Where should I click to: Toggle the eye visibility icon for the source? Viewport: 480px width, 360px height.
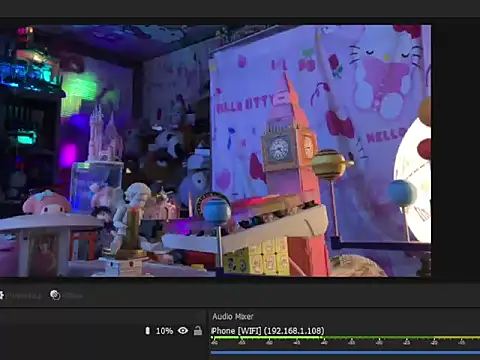tap(183, 330)
